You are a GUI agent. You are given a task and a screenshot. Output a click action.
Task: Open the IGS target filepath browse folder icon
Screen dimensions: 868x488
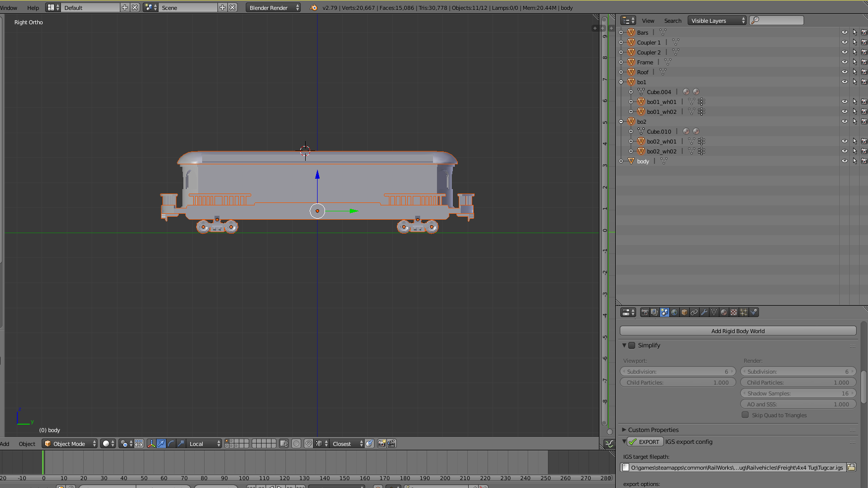pyautogui.click(x=851, y=467)
